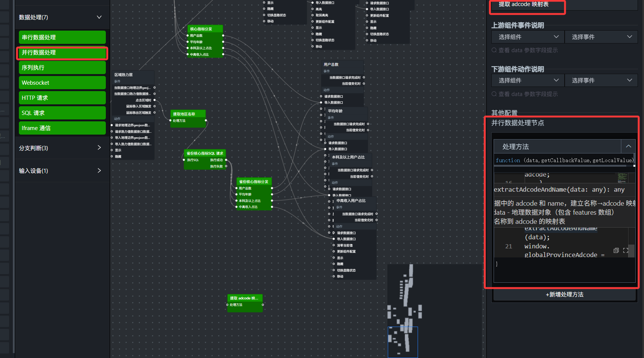Click the copy icon in code editor
The height and width of the screenshot is (358, 644).
(616, 251)
